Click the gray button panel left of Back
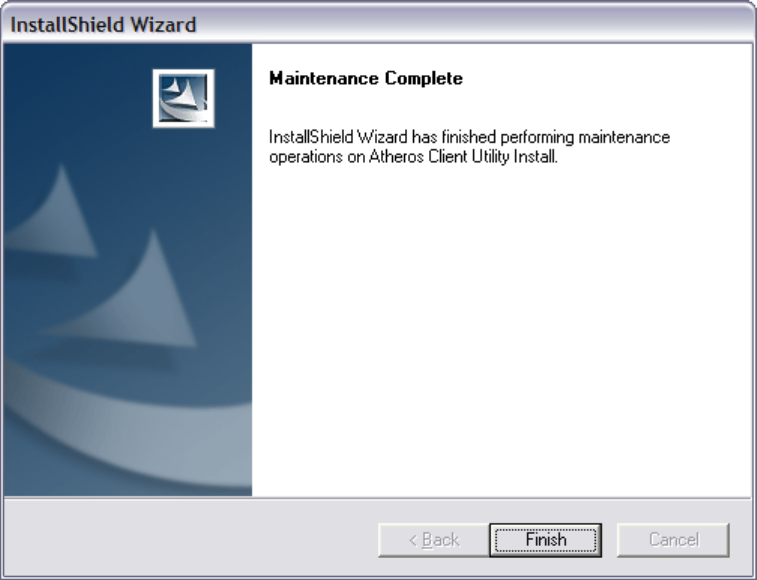The image size is (757, 580). pos(191,538)
